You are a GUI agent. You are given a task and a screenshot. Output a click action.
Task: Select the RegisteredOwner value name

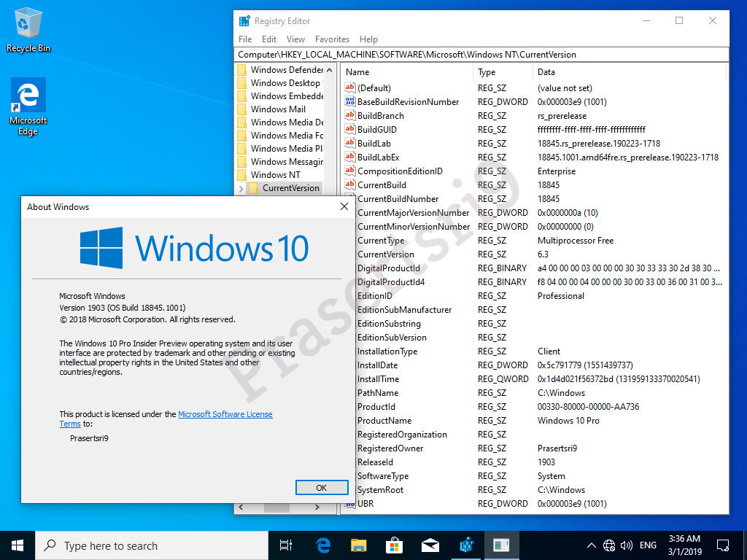click(390, 448)
